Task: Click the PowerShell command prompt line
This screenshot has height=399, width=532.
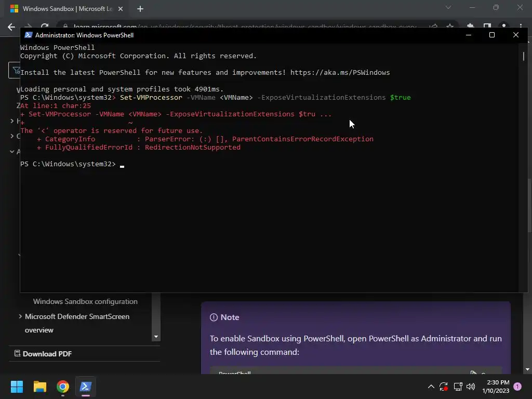Action: [x=72, y=164]
